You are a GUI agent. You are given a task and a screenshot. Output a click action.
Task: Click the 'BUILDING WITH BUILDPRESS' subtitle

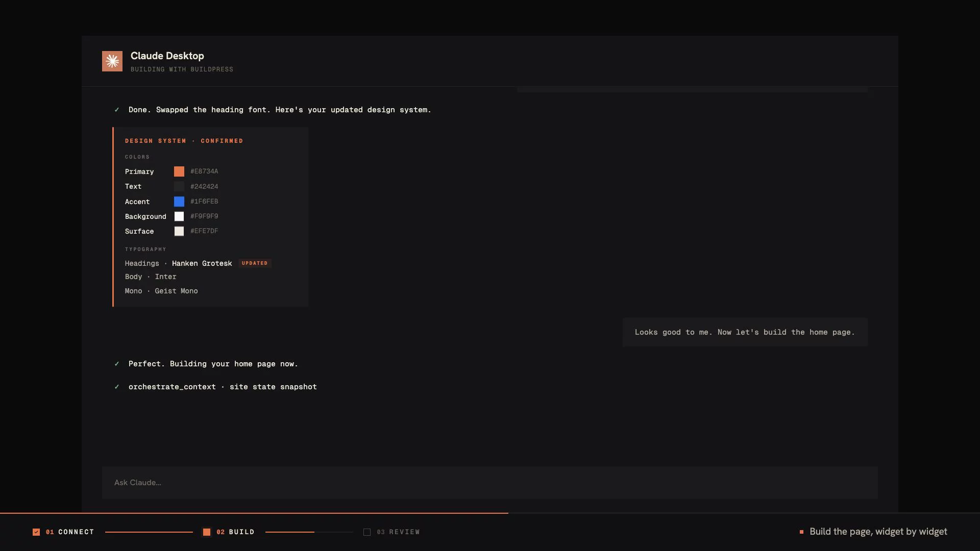pyautogui.click(x=182, y=69)
